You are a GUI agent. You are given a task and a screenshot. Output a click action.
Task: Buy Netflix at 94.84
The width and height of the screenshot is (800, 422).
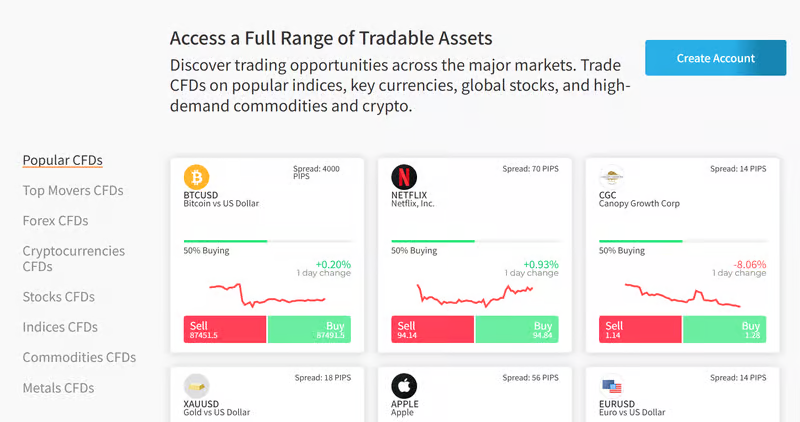(x=516, y=330)
